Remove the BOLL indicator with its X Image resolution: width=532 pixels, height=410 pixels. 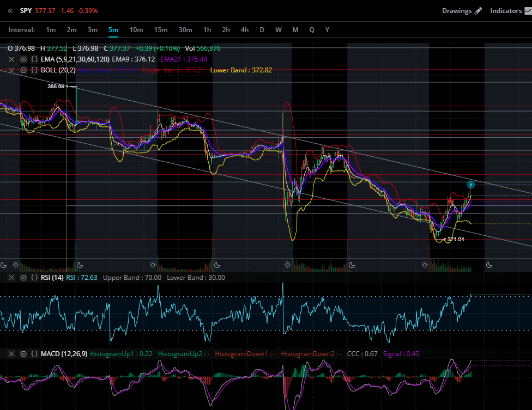(x=11, y=70)
